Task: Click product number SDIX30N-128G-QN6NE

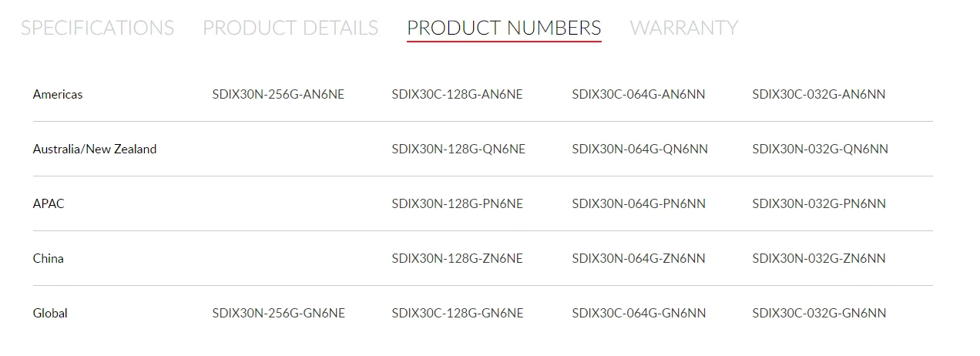Action: pos(458,149)
